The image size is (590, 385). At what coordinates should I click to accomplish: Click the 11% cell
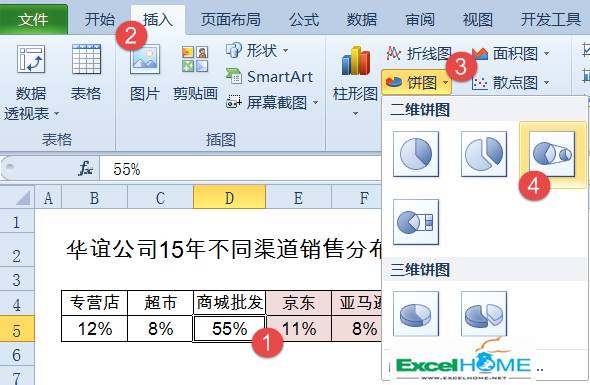(x=298, y=329)
